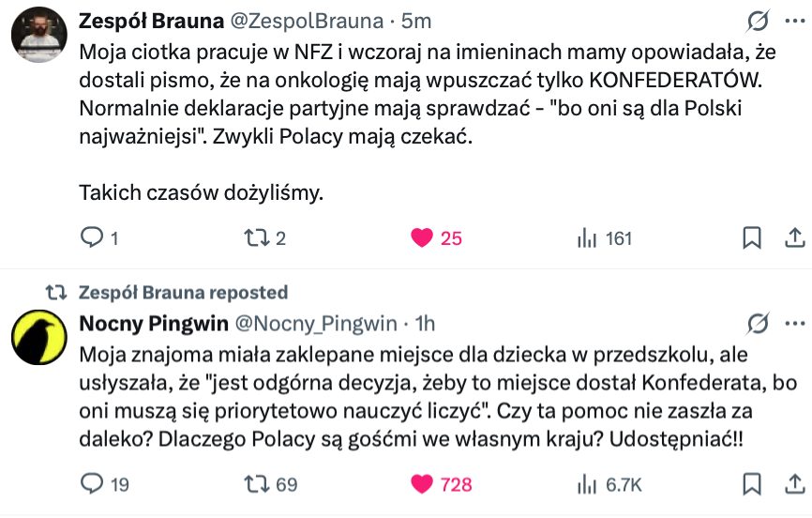Image resolution: width=812 pixels, height=518 pixels.
Task: View analytics showing 6.7K views
Action: pyautogui.click(x=587, y=484)
